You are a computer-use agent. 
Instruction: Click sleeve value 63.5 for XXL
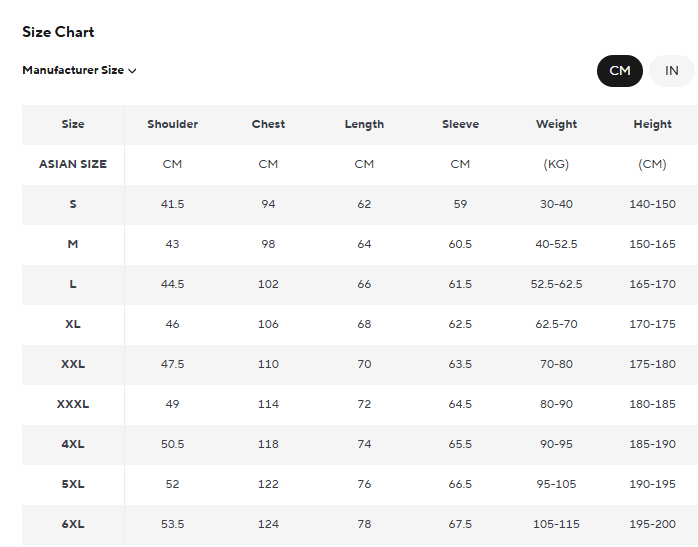pyautogui.click(x=460, y=365)
